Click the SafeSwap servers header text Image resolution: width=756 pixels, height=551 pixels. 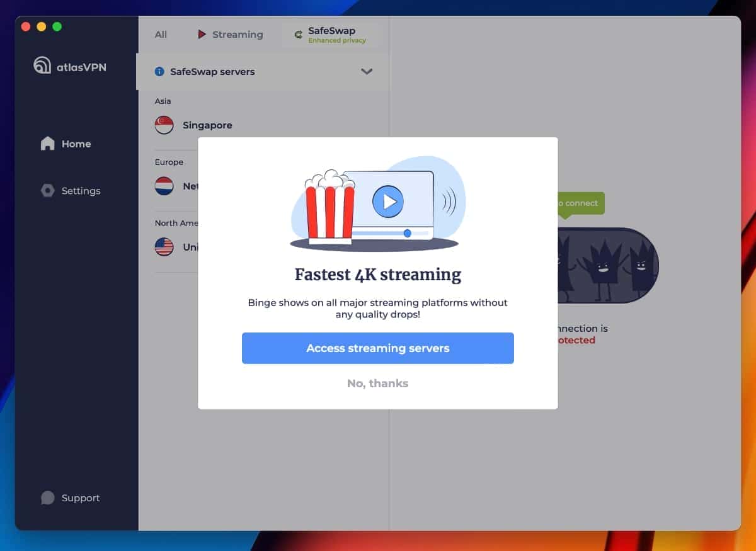pyautogui.click(x=212, y=72)
